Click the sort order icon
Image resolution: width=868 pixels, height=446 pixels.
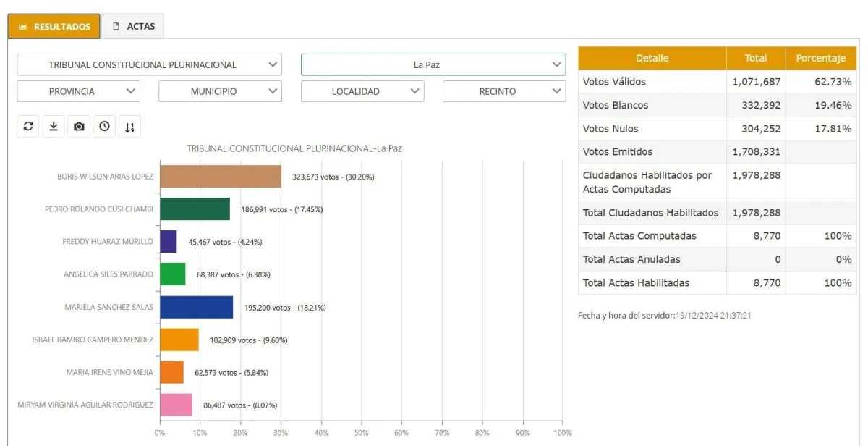[x=129, y=127]
